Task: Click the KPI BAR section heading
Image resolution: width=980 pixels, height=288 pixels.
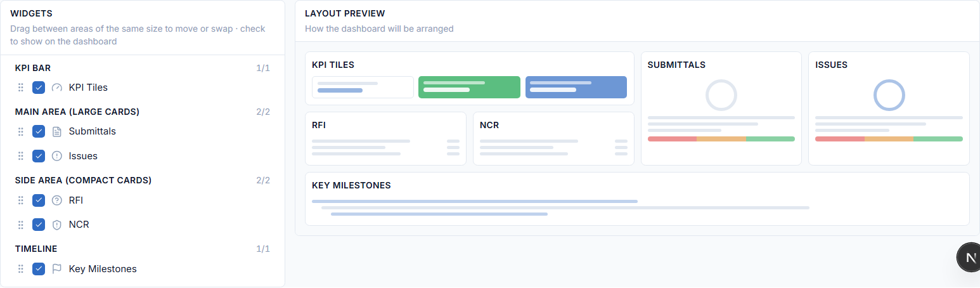Action: point(33,68)
